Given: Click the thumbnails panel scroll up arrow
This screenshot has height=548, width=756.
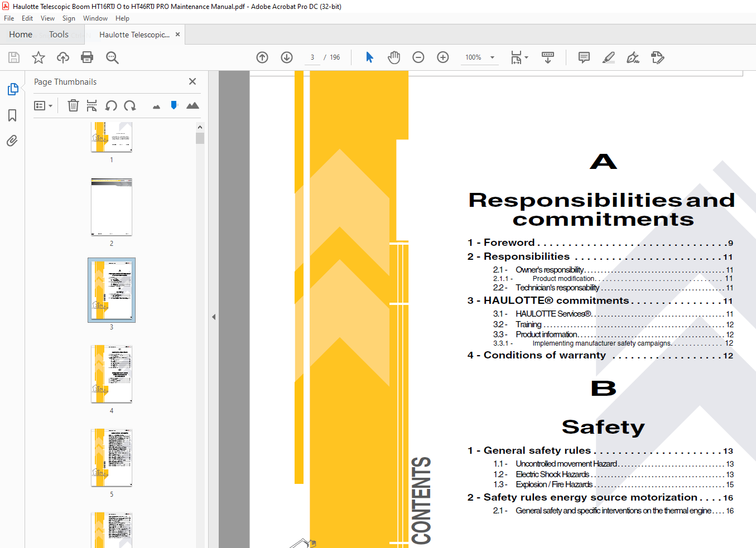Looking at the screenshot, I should pos(200,127).
